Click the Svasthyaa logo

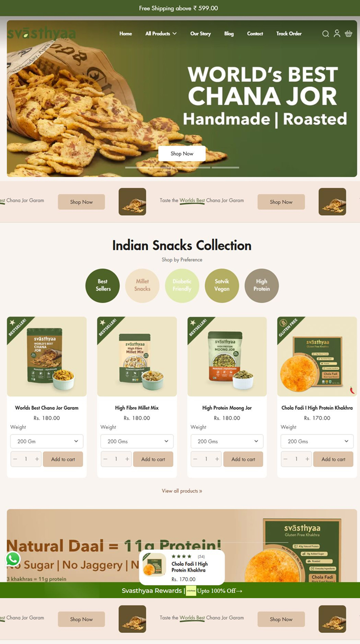coord(41,33)
